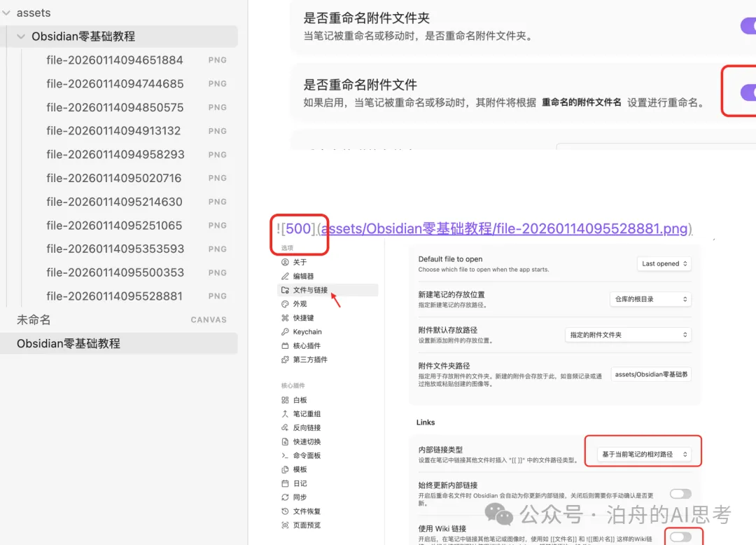Open 附件默认存放路径 dropdown
The image size is (756, 545).
pos(628,335)
